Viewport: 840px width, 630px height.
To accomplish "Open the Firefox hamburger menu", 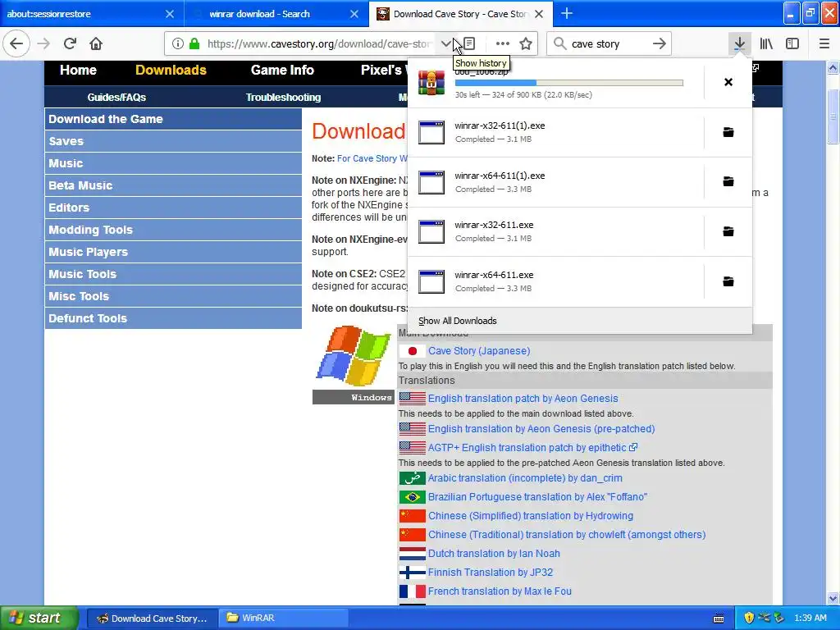I will click(x=824, y=43).
